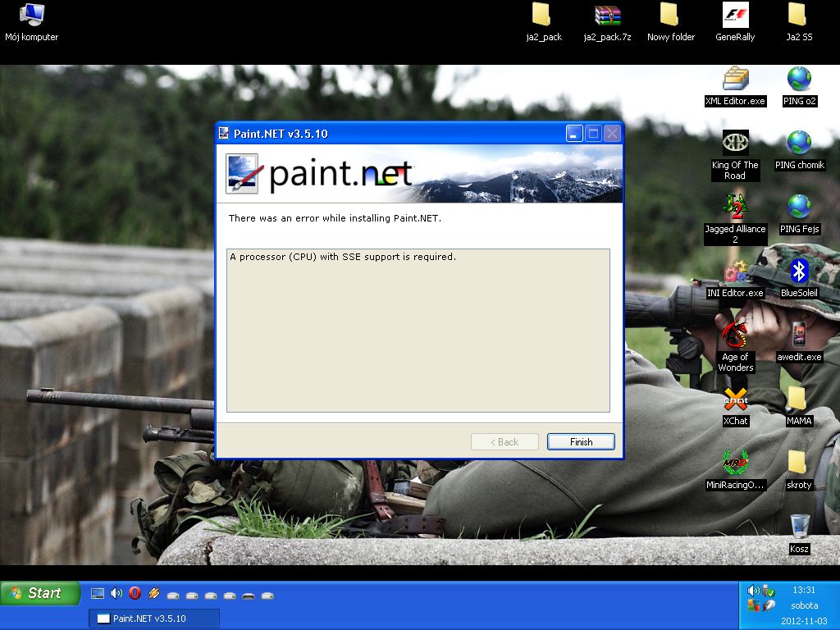This screenshot has height=630, width=840.
Task: Select the King Of The Road icon
Action: point(735,144)
